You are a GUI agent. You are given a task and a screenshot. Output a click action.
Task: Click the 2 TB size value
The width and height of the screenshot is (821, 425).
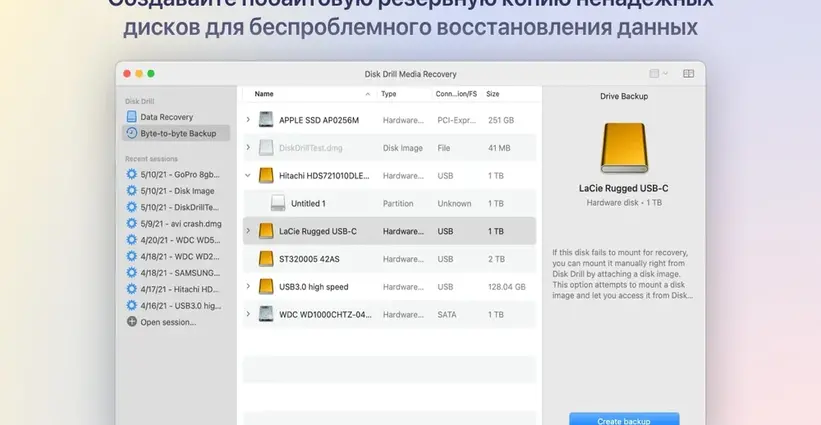click(496, 259)
